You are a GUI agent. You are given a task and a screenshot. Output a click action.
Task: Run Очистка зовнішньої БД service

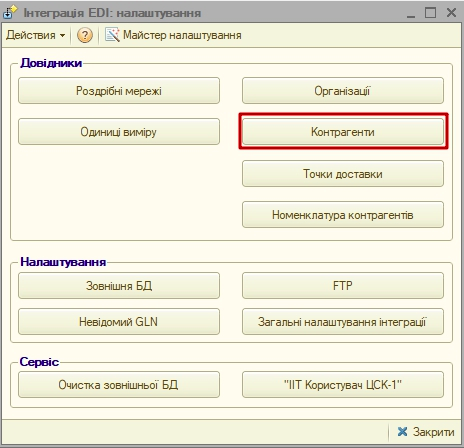tap(119, 385)
